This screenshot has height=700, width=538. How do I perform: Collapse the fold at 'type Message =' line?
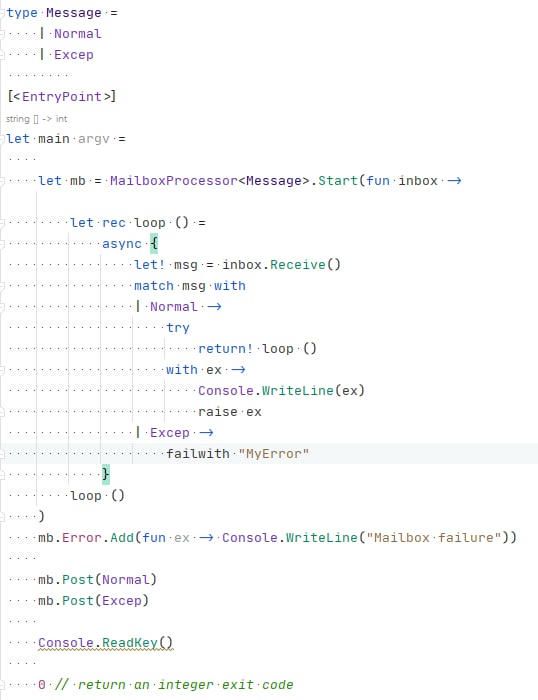pyautogui.click(x=2, y=13)
